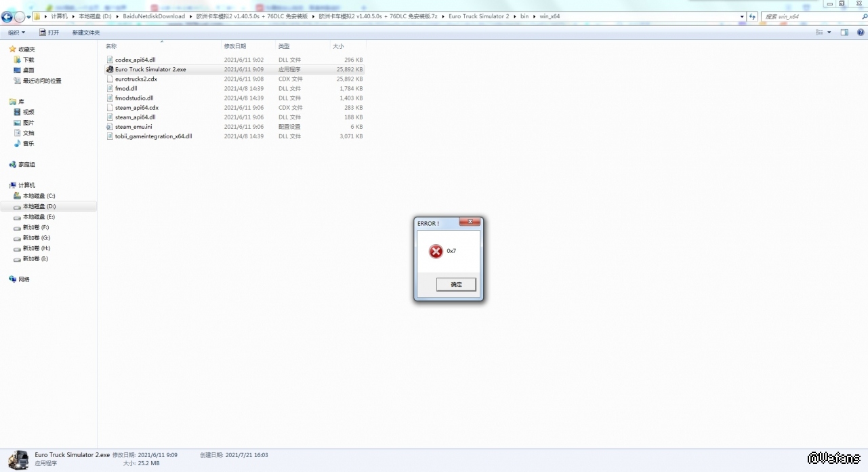Viewport: 868px width, 472px height.
Task: Click the 打开 toolbar button
Action: click(49, 33)
